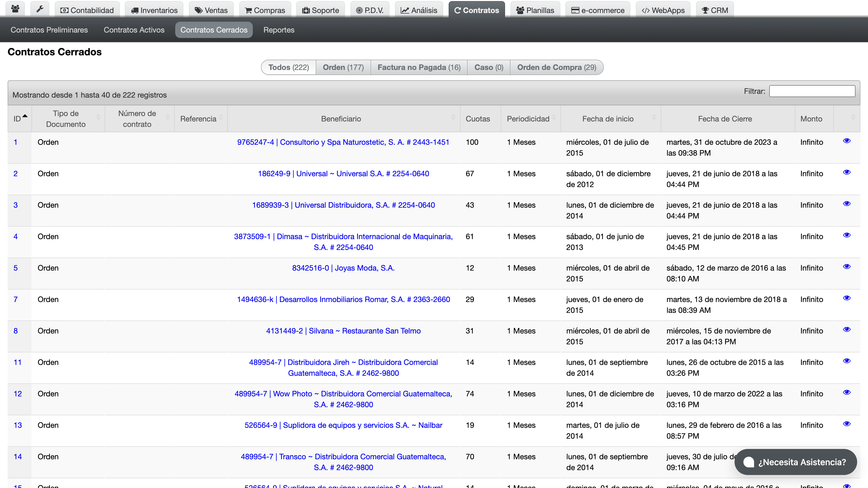The width and height of the screenshot is (868, 488).
Task: Filter list by Orden (177)
Action: click(343, 67)
